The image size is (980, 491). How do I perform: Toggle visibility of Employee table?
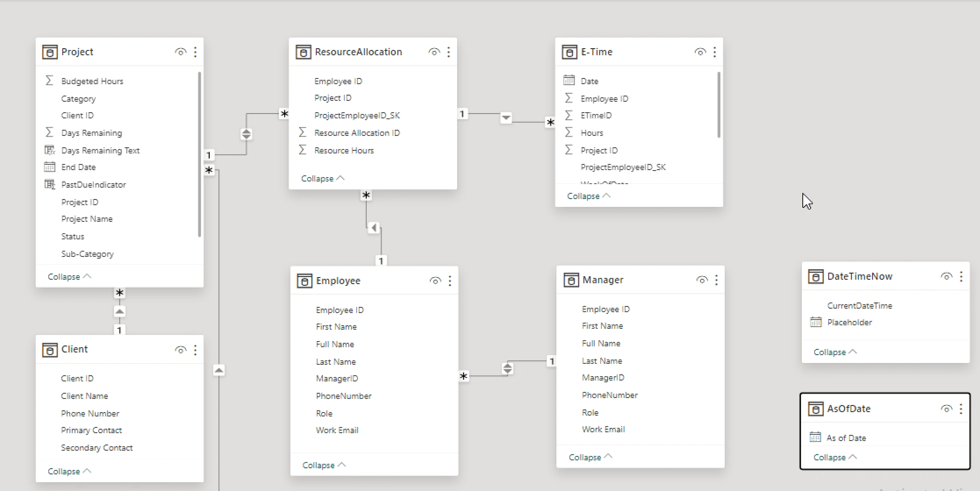point(435,281)
